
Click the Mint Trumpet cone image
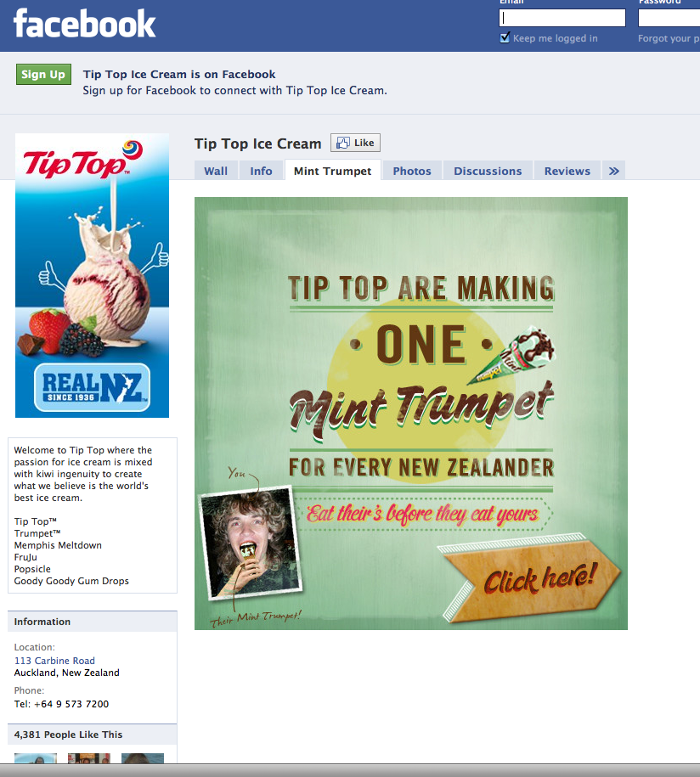click(x=512, y=354)
